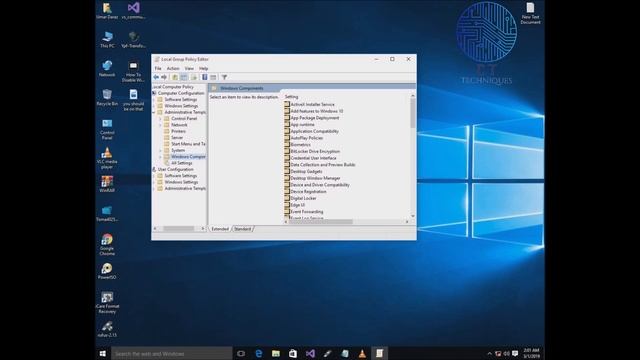Select the WinRAR desktop icon
Image resolution: width=640 pixels, height=360 pixels.
pyautogui.click(x=107, y=184)
